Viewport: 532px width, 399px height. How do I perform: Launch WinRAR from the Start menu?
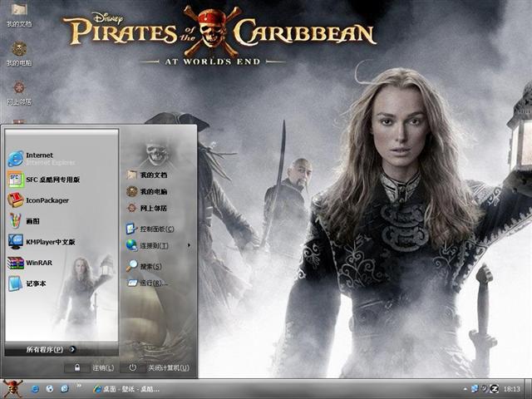click(x=37, y=263)
